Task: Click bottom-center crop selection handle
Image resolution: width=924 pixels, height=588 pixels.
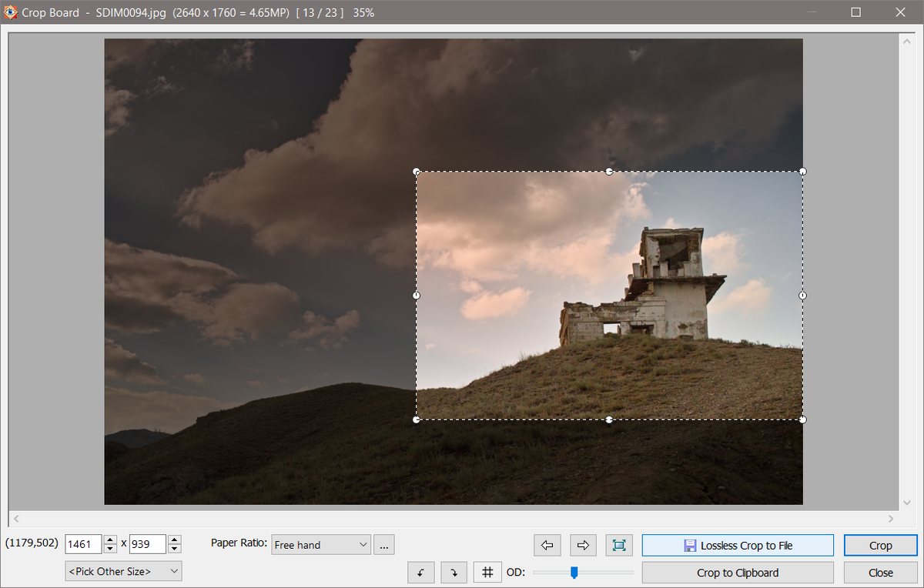Action: tap(609, 419)
